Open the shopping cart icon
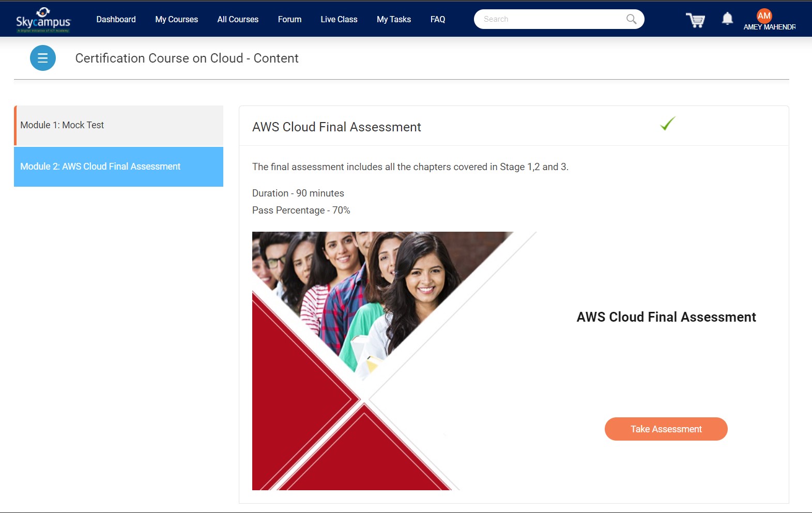812x513 pixels. (695, 20)
